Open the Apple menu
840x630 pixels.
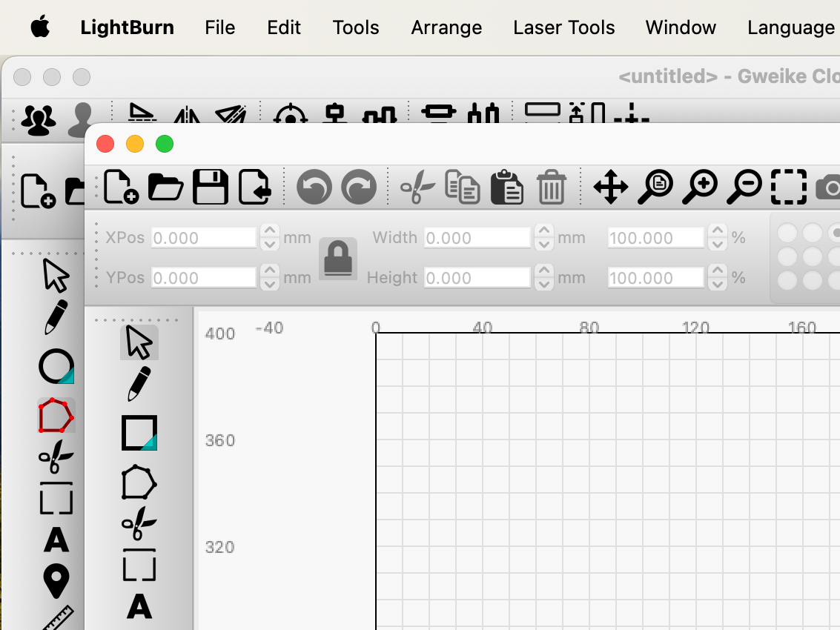click(40, 27)
